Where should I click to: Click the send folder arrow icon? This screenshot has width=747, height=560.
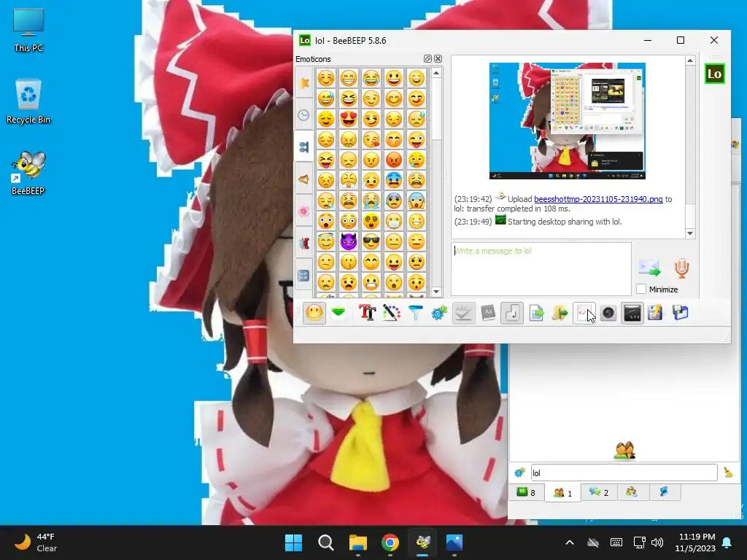tap(560, 313)
